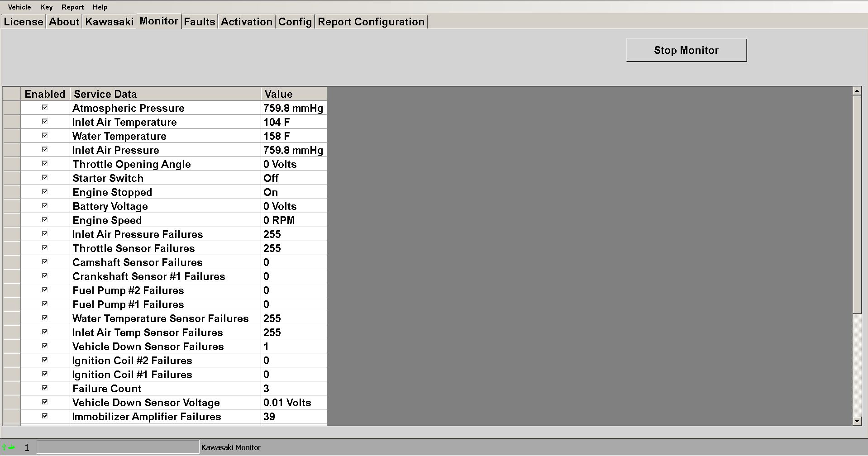Click the vertical scrollbar thumb
This screenshot has height=456, width=868.
[x=857, y=204]
